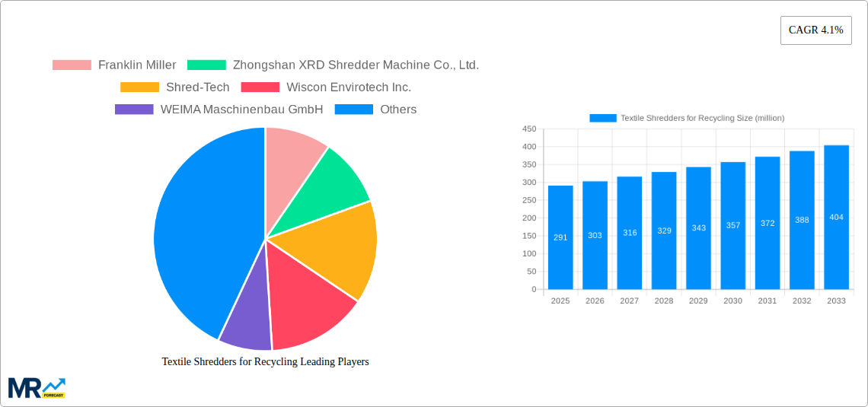Click the 2029 bar showing 343

pos(699,227)
